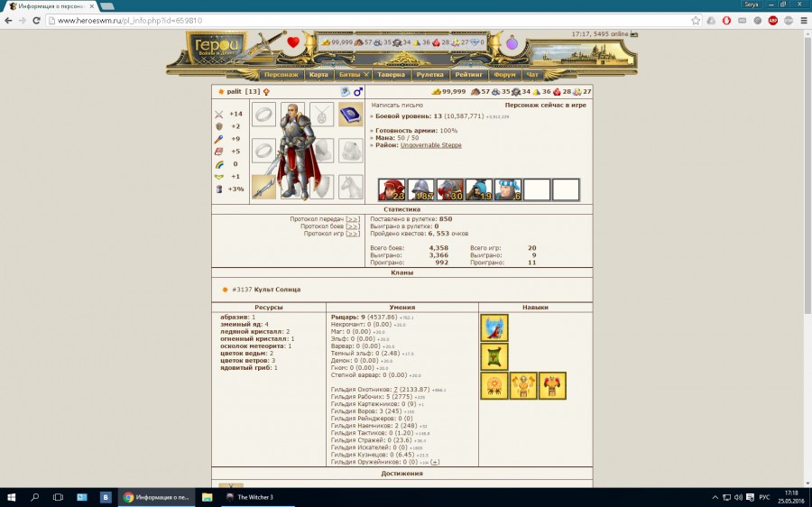The height and width of the screenshot is (507, 812).
Task: Click the middle golden figure skill icon
Action: click(523, 386)
